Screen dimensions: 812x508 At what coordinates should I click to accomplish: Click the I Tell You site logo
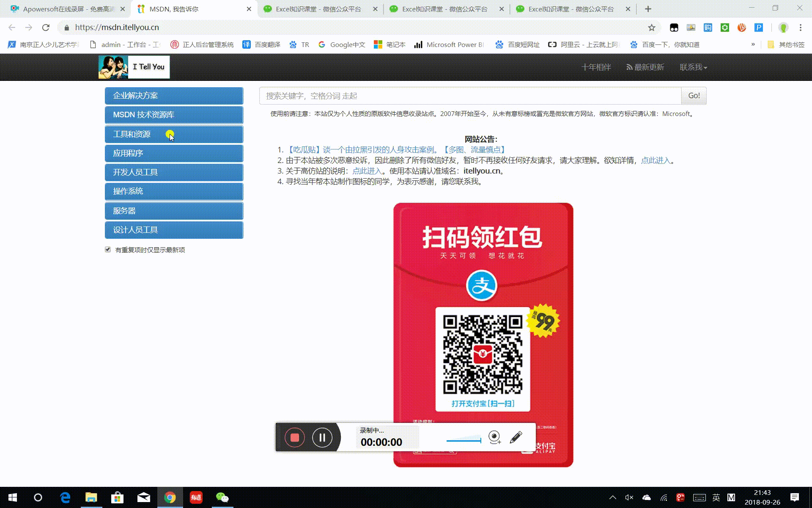pyautogui.click(x=134, y=67)
